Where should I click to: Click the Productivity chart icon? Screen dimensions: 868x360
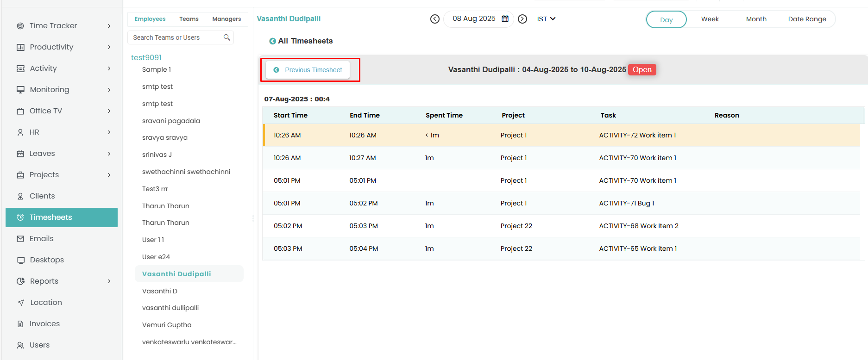(20, 47)
